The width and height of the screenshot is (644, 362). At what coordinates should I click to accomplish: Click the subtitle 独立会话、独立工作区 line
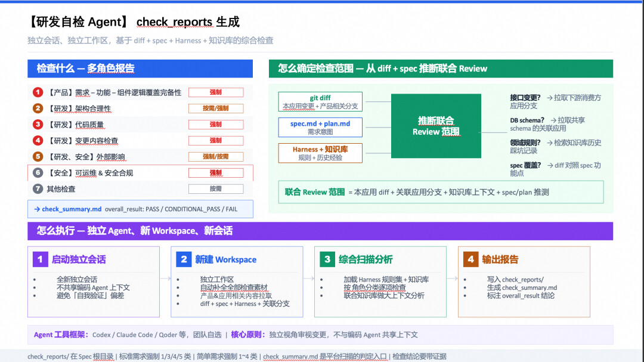click(150, 41)
